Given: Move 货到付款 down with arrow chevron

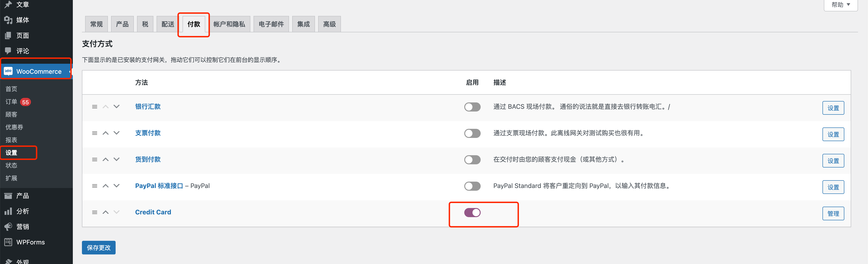Looking at the screenshot, I should click(117, 160).
